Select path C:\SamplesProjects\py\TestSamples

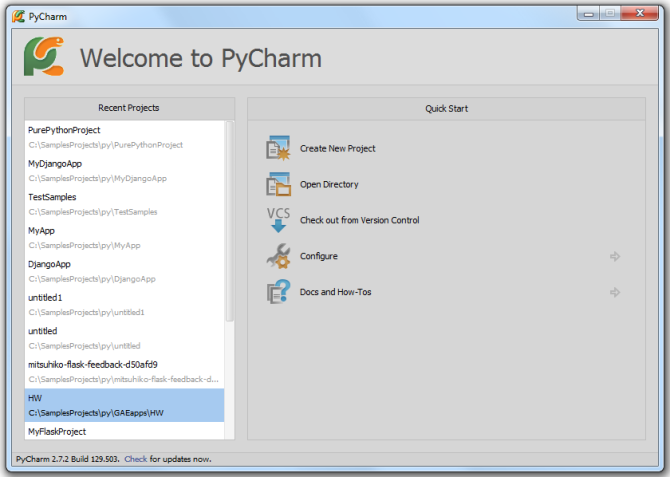[x=93, y=212]
